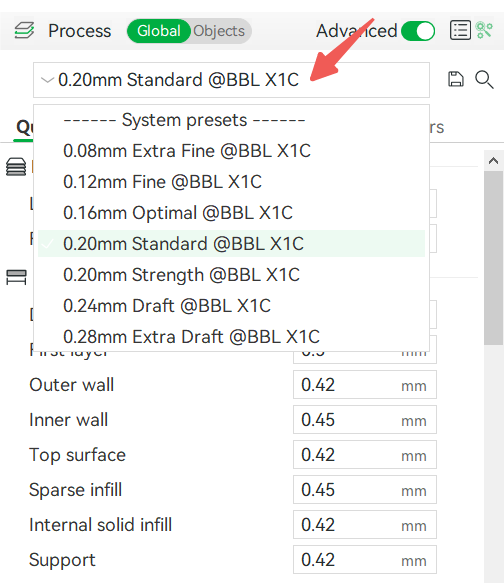
Task: Click the Sparse infill width field
Action: 365,490
